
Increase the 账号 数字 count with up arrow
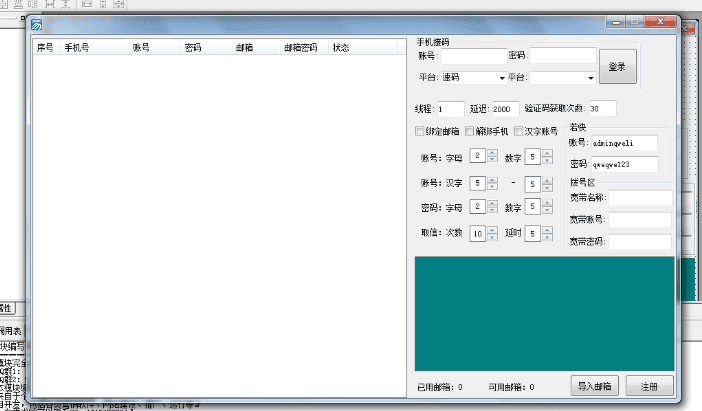tap(547, 153)
